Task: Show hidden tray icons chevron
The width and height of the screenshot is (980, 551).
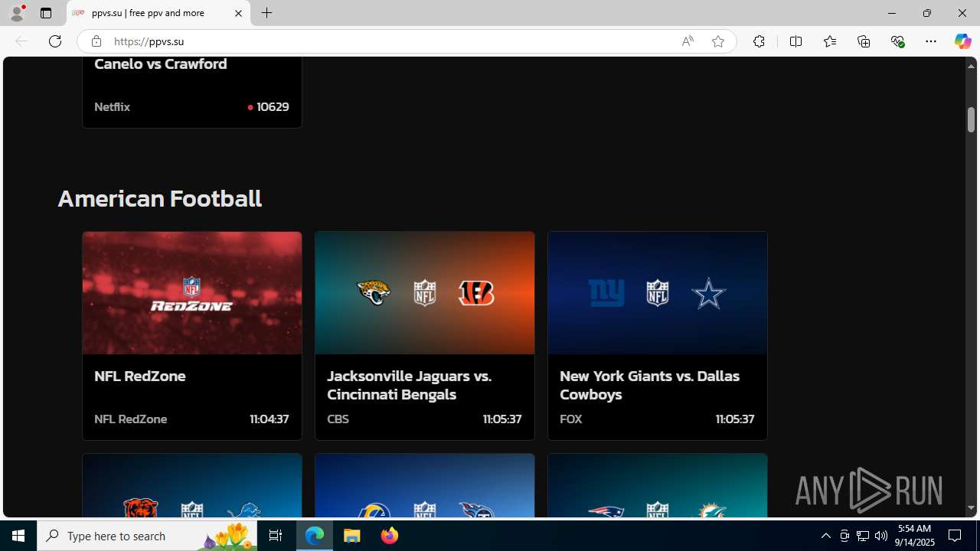Action: pos(825,536)
